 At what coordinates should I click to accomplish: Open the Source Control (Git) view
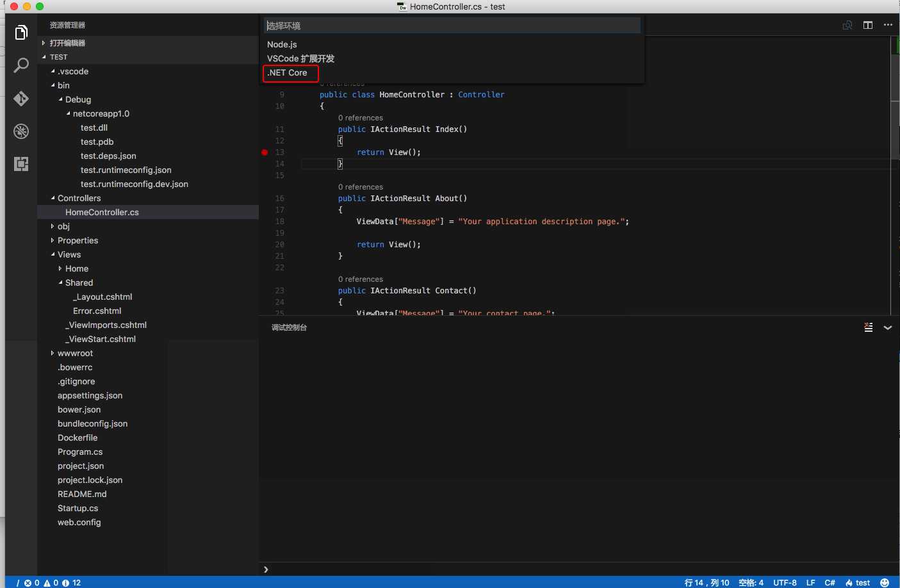tap(21, 99)
